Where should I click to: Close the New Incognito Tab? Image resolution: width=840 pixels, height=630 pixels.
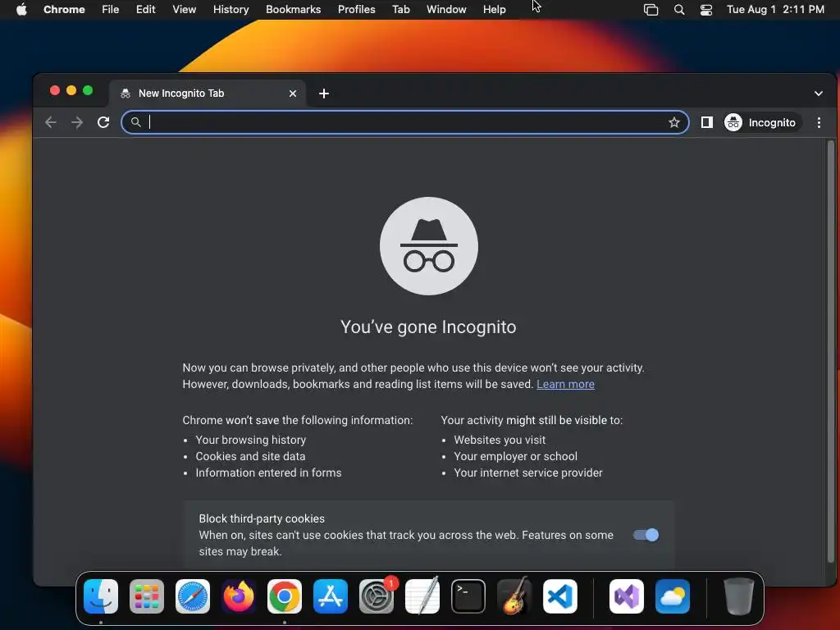tap(293, 94)
